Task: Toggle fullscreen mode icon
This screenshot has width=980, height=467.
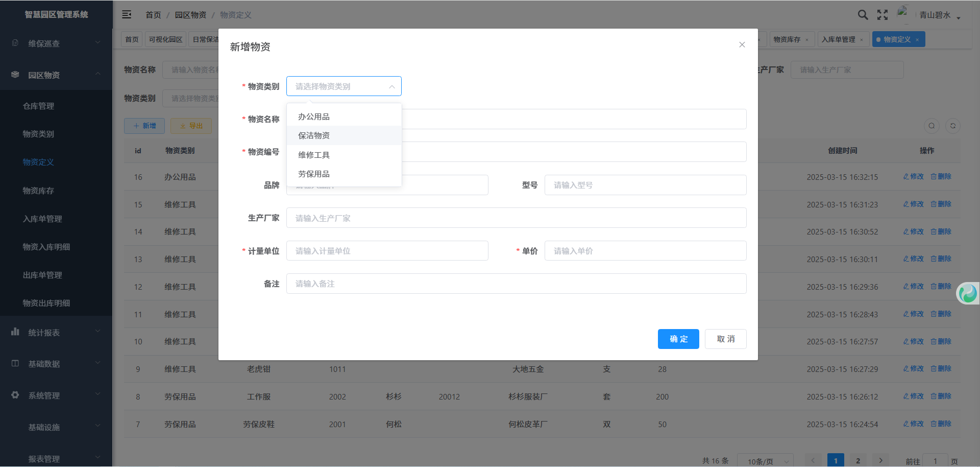Action: (883, 15)
